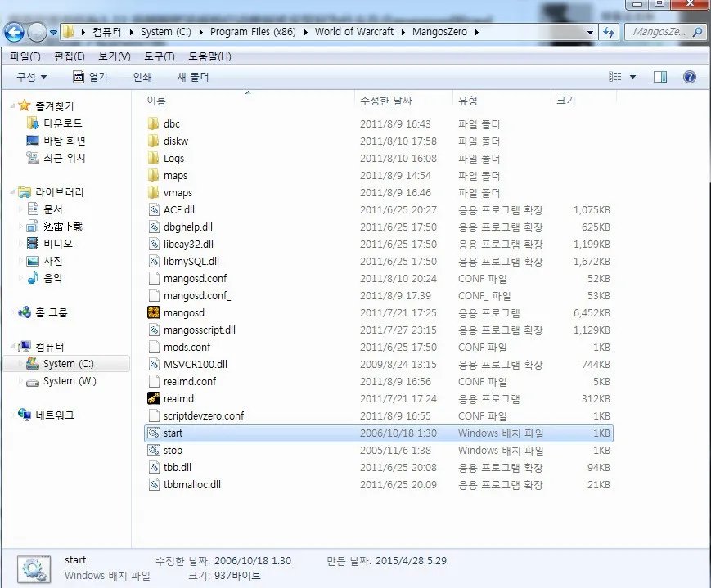Click the 'start' batch file name
Viewport: 711px width, 588px height.
(x=173, y=433)
